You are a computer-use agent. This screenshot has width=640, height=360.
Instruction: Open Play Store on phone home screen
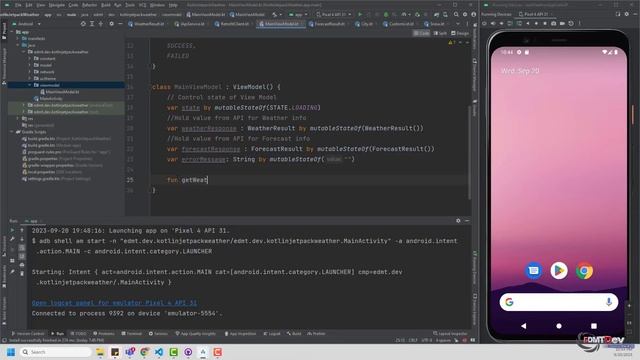[x=559, y=271]
